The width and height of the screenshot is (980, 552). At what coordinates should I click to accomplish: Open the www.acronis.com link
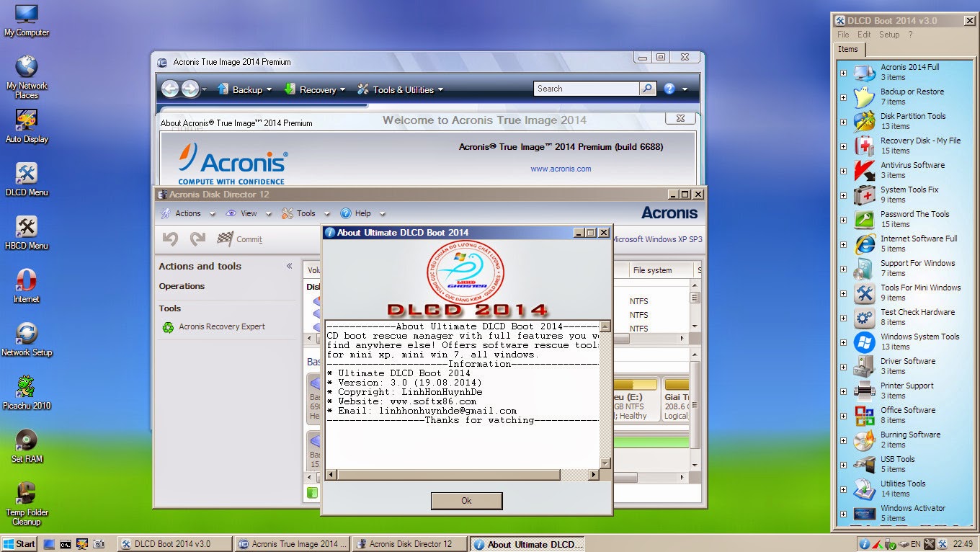point(561,169)
